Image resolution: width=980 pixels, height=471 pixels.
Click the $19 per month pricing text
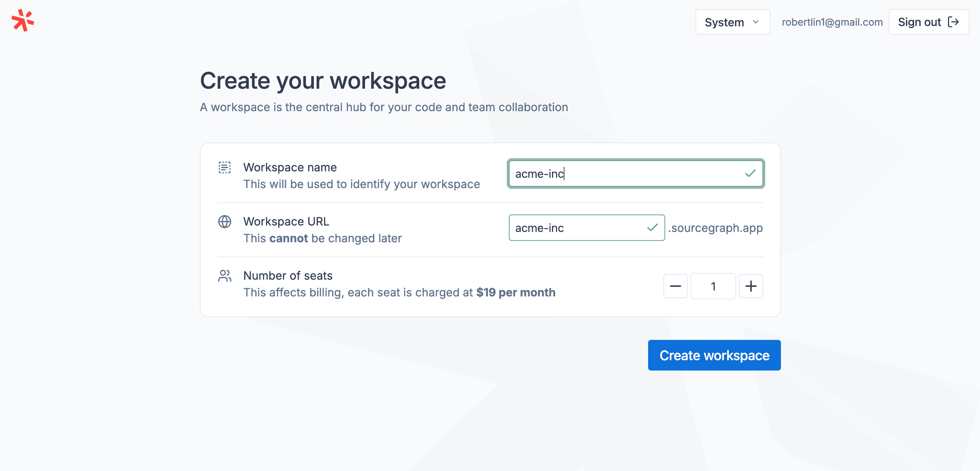click(x=516, y=292)
